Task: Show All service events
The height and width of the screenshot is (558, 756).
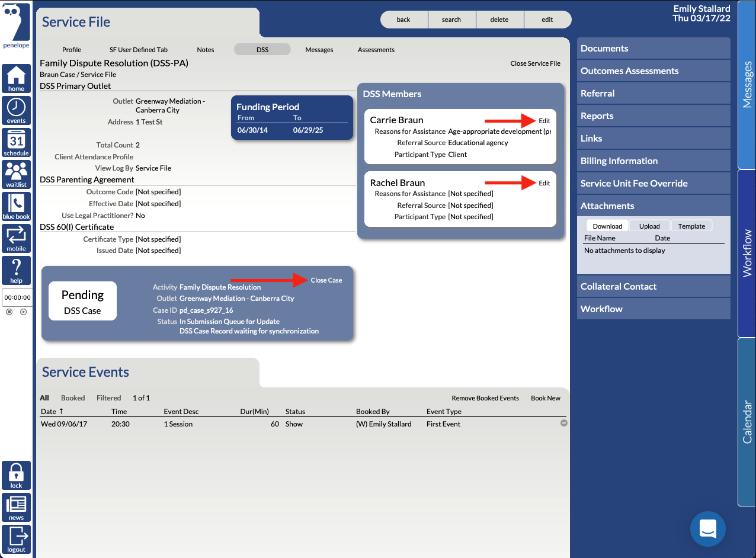Action: point(44,398)
